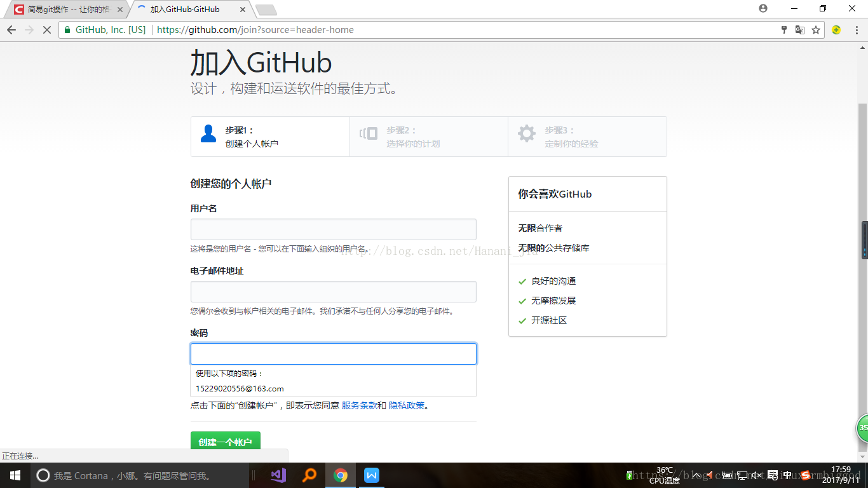Click the saved password key icon
The height and width of the screenshot is (488, 868).
pyautogui.click(x=784, y=29)
